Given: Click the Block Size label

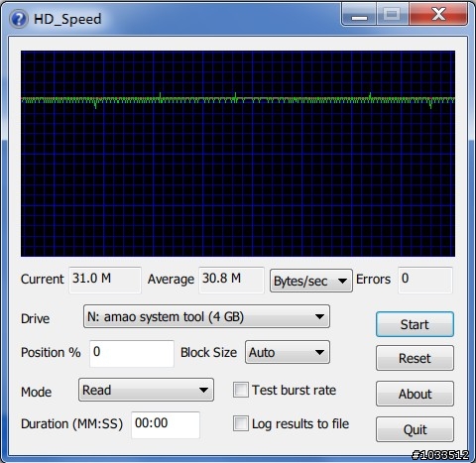Looking at the screenshot, I should [208, 352].
